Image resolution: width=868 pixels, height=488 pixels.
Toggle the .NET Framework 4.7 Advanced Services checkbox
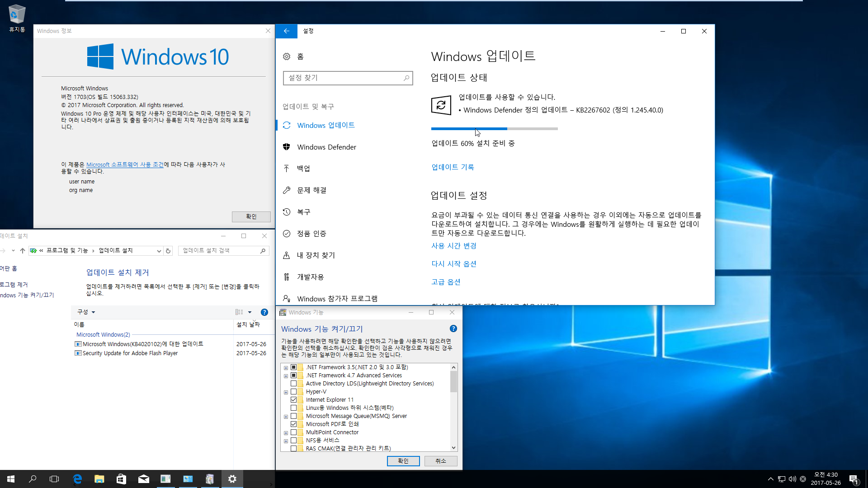[x=294, y=375]
